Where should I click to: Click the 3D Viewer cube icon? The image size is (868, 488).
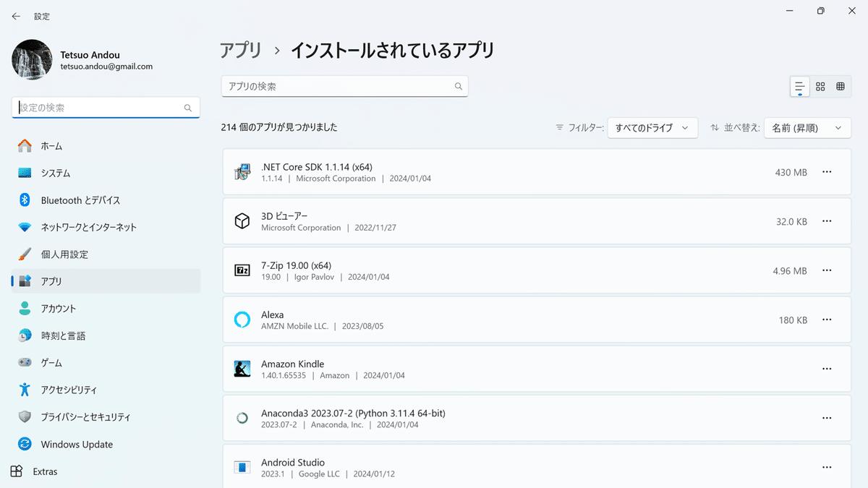click(242, 221)
